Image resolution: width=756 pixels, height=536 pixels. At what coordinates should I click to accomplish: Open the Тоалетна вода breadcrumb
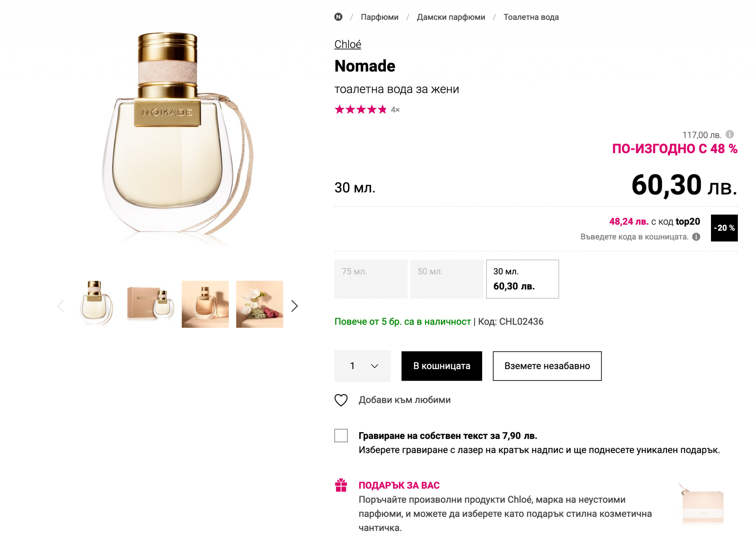[531, 17]
